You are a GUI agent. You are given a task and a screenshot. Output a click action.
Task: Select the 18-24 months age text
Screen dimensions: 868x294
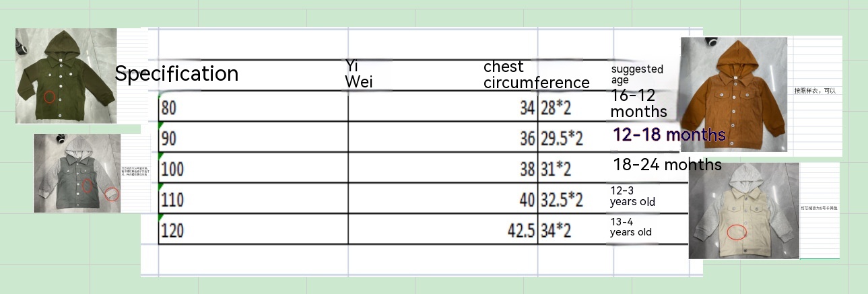tap(667, 165)
